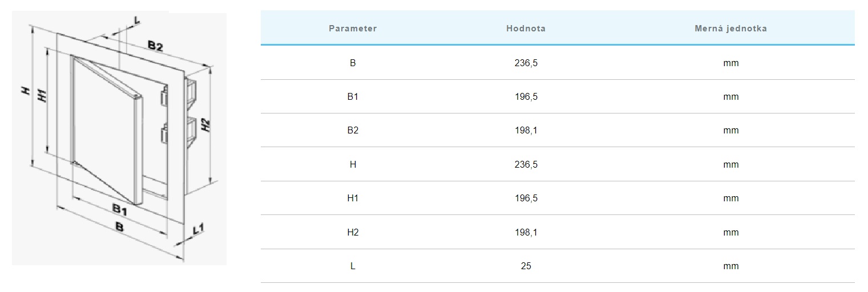Click the value 25 in the L row
The height and width of the screenshot is (292, 868).
click(526, 266)
